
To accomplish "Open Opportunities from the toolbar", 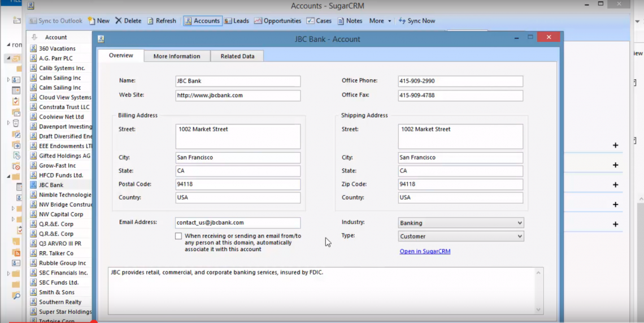I will [x=277, y=20].
